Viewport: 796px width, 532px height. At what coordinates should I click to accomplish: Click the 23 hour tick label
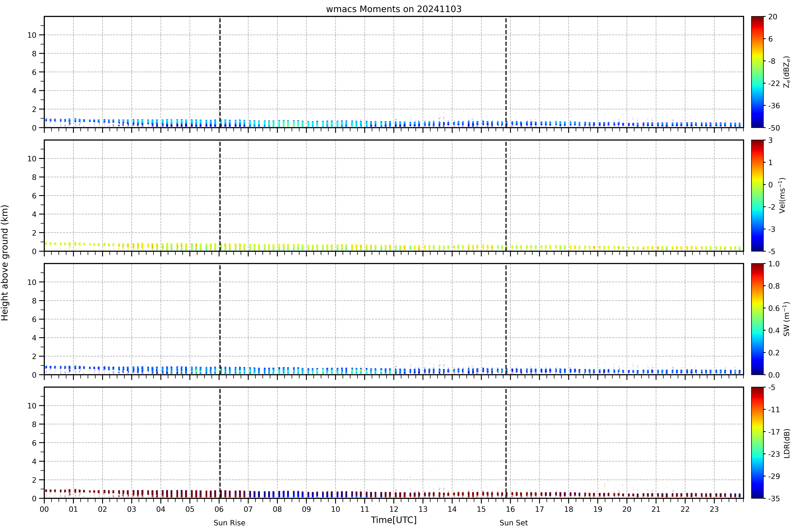714,509
